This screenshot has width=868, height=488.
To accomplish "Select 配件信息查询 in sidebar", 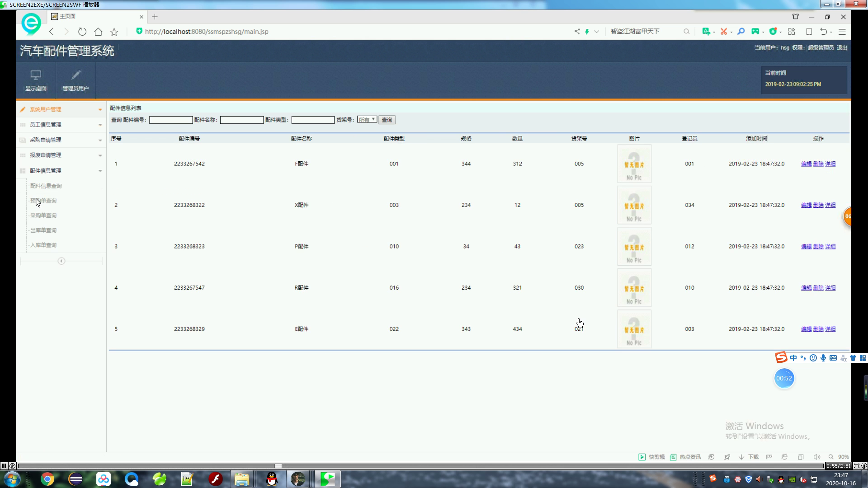I will [46, 186].
